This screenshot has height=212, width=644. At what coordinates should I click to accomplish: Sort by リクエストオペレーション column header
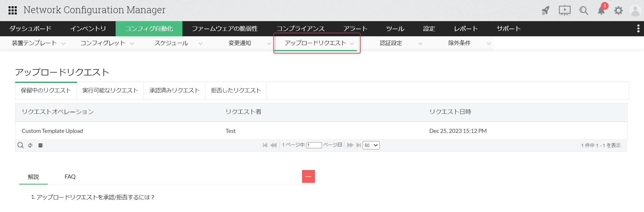click(58, 112)
